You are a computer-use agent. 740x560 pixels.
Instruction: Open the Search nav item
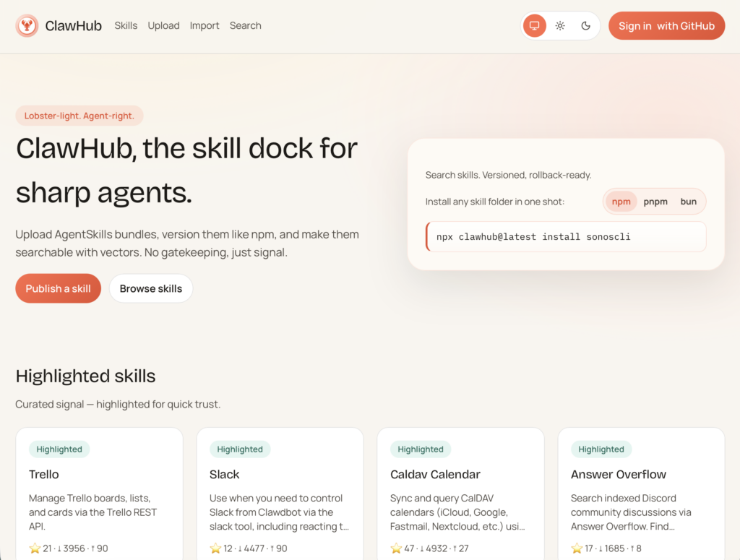(246, 25)
